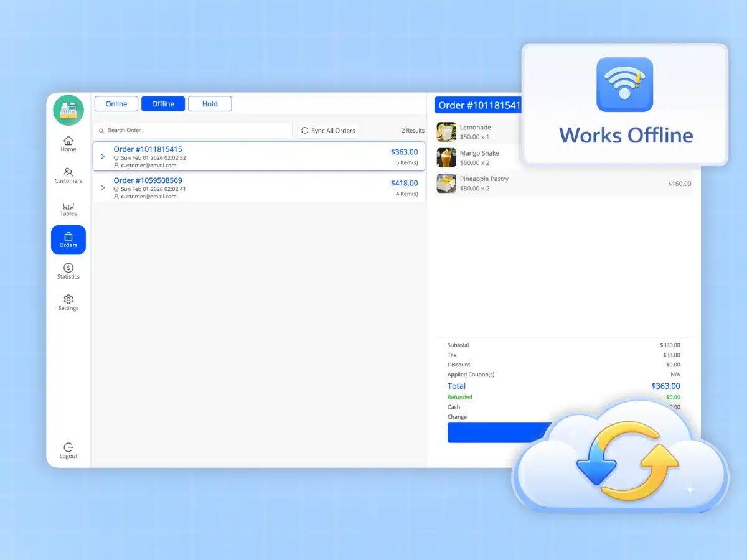
Task: Open the Orders panel from sidebar
Action: point(68,240)
